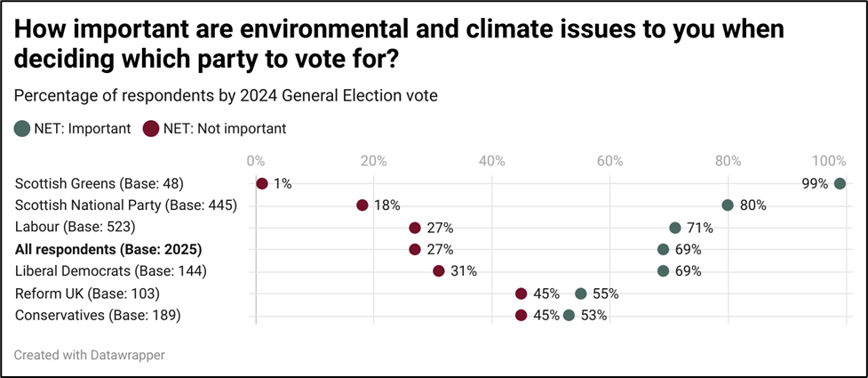Click the chart title heading
868x378 pixels.
tap(400, 44)
